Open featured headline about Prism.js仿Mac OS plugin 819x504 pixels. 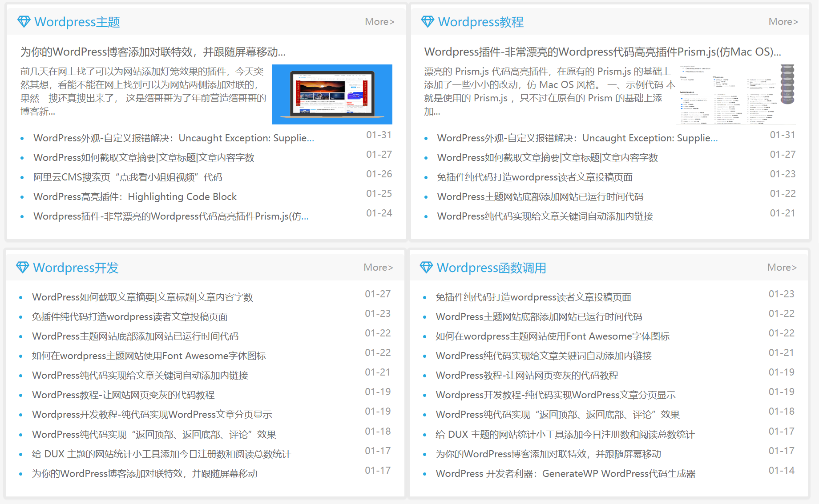tap(603, 52)
